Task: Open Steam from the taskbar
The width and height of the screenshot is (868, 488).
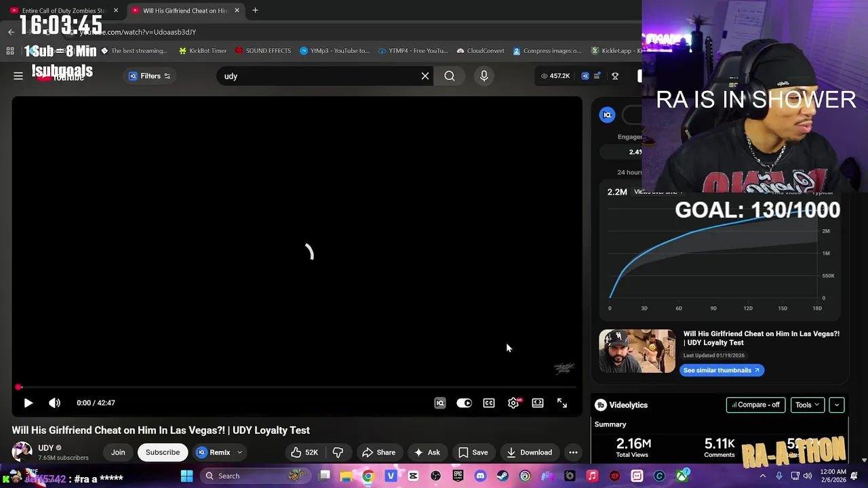Action: point(502,476)
